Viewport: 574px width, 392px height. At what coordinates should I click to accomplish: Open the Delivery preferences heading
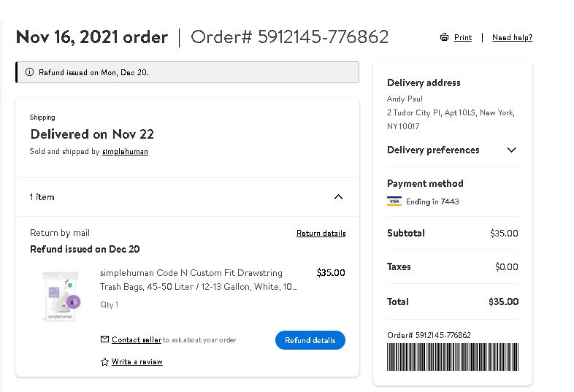(433, 150)
